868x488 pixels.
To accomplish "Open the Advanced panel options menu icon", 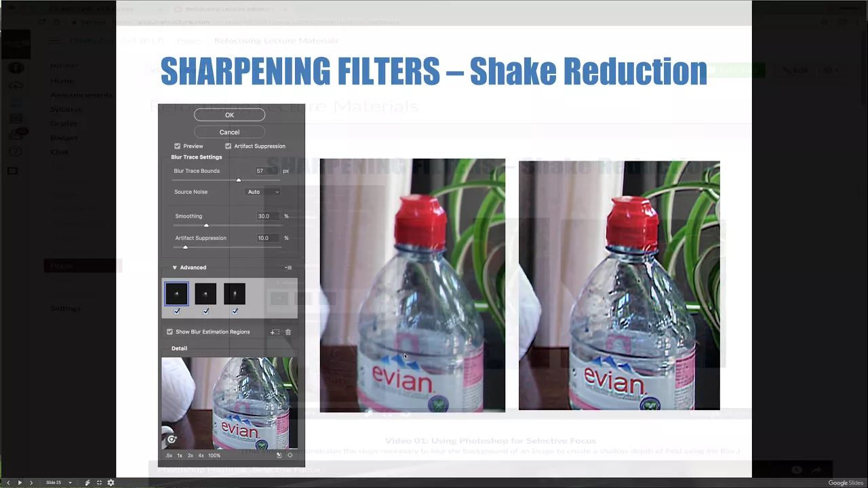I will (x=288, y=268).
